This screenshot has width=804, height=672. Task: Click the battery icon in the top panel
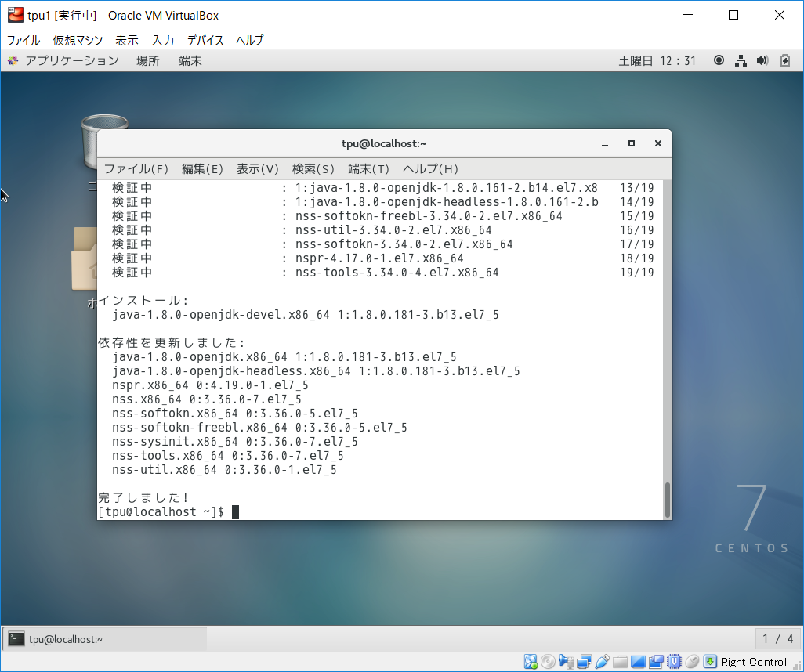click(x=785, y=60)
